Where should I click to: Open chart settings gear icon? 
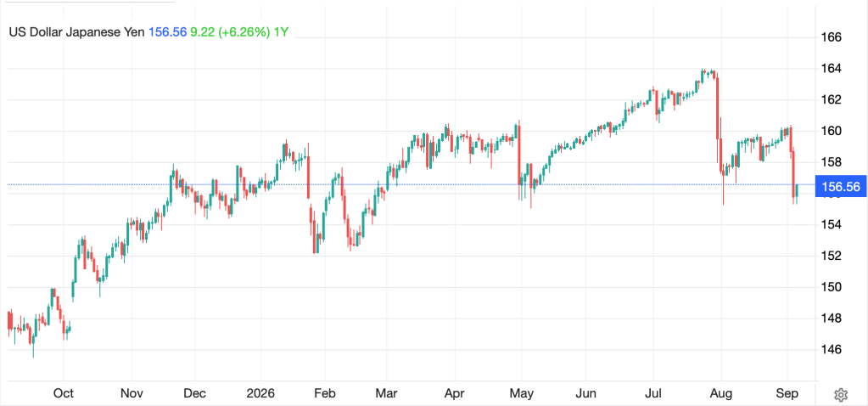(x=840, y=395)
